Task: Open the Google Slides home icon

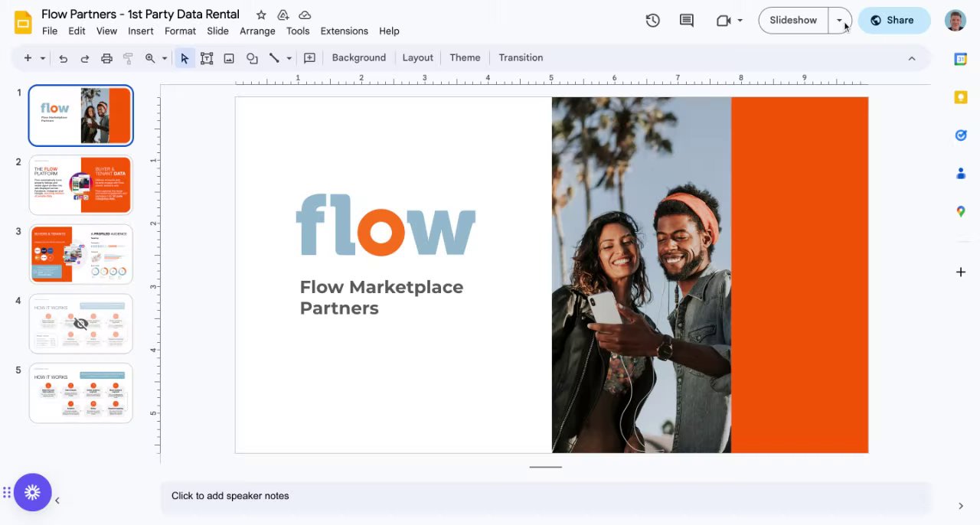Action: (23, 22)
